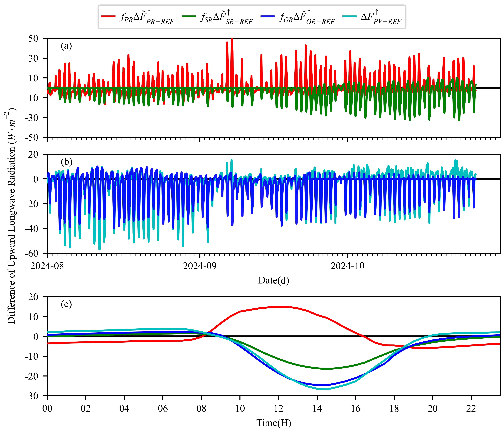Viewport: 504px width, 432px height.
Task: Click the (c) panel label
Action: tap(66, 304)
